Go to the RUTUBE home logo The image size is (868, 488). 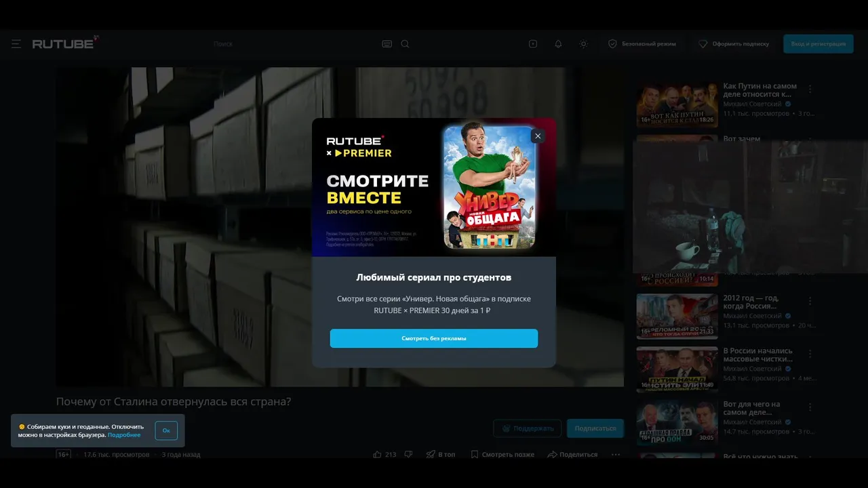coord(65,43)
